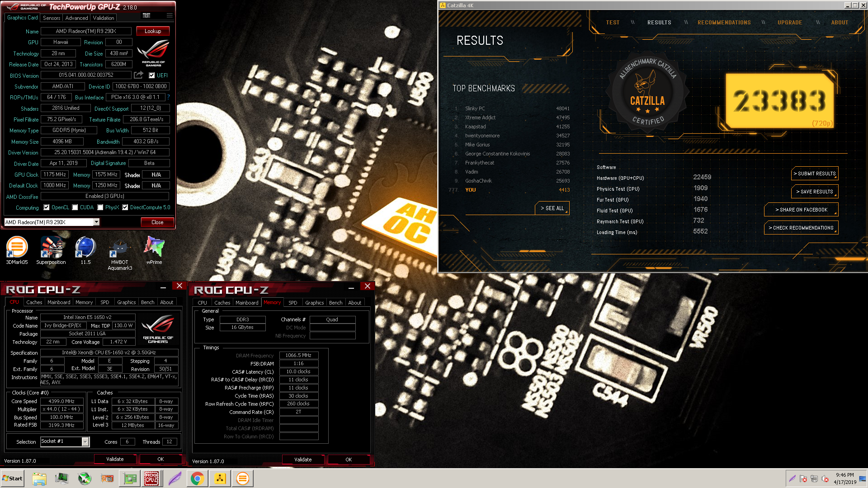Toggle the DirectCompute 5.0 checkbox
The image size is (868, 488).
click(x=125, y=207)
